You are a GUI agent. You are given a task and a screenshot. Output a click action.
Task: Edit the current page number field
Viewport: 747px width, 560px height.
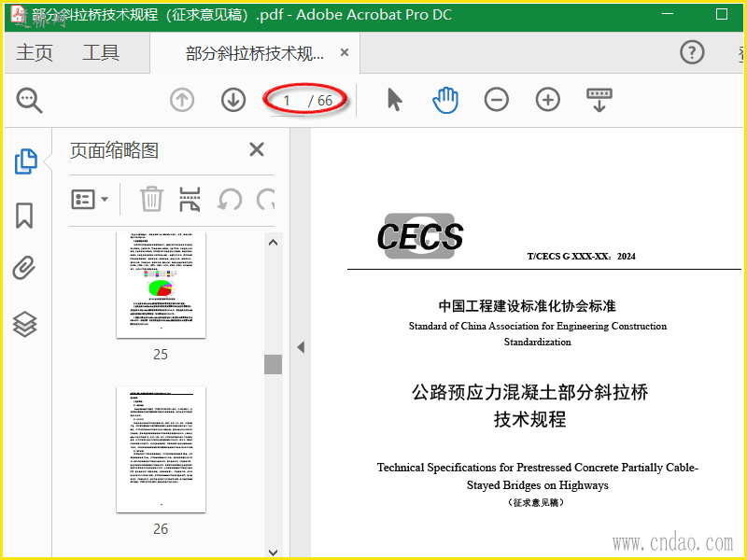click(x=288, y=101)
